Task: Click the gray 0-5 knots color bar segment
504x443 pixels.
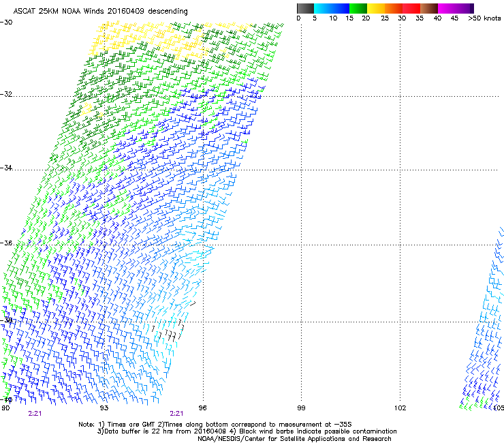Action: [305, 8]
